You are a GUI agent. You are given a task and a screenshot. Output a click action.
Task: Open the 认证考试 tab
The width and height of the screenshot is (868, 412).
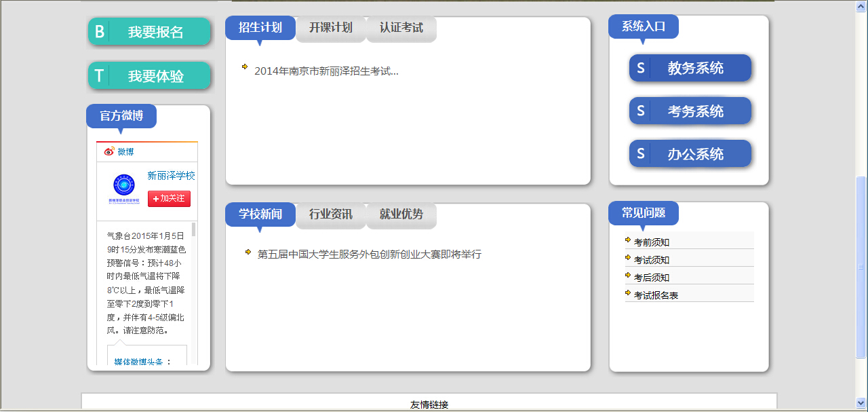(401, 28)
